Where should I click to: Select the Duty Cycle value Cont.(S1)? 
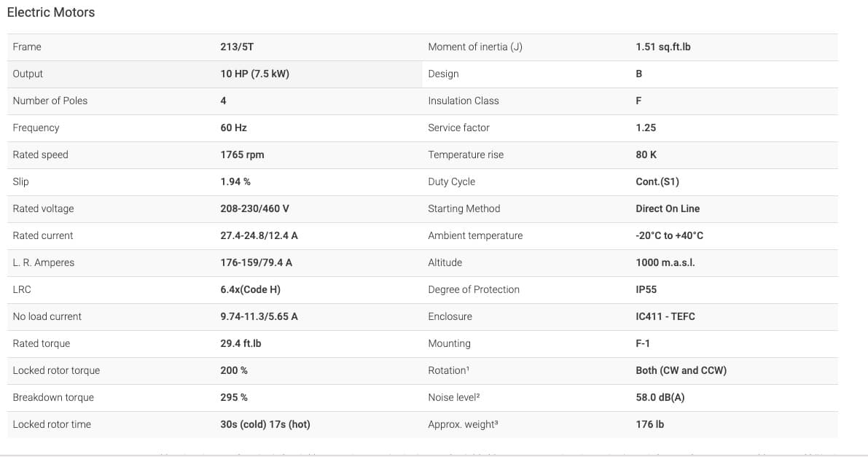tap(657, 181)
